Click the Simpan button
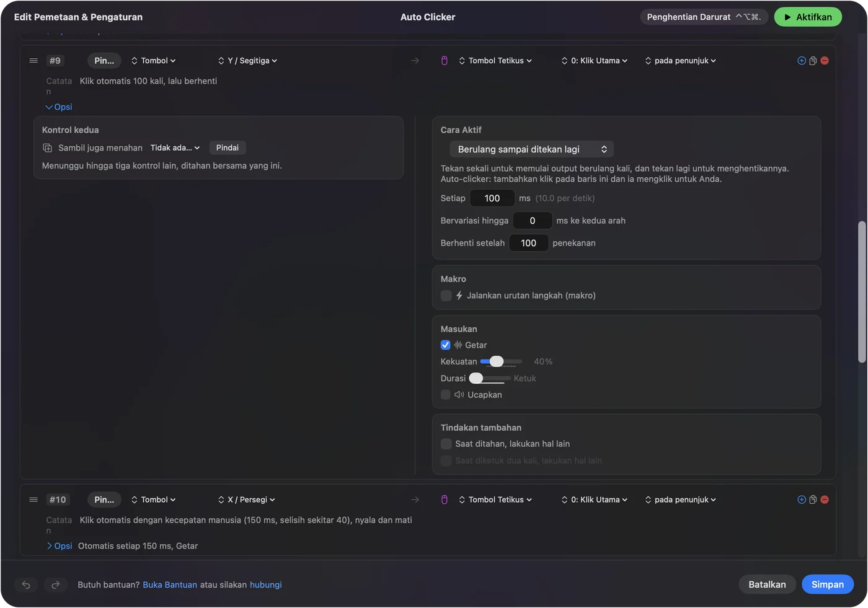Screen dimensions: 868x608 (x=828, y=584)
